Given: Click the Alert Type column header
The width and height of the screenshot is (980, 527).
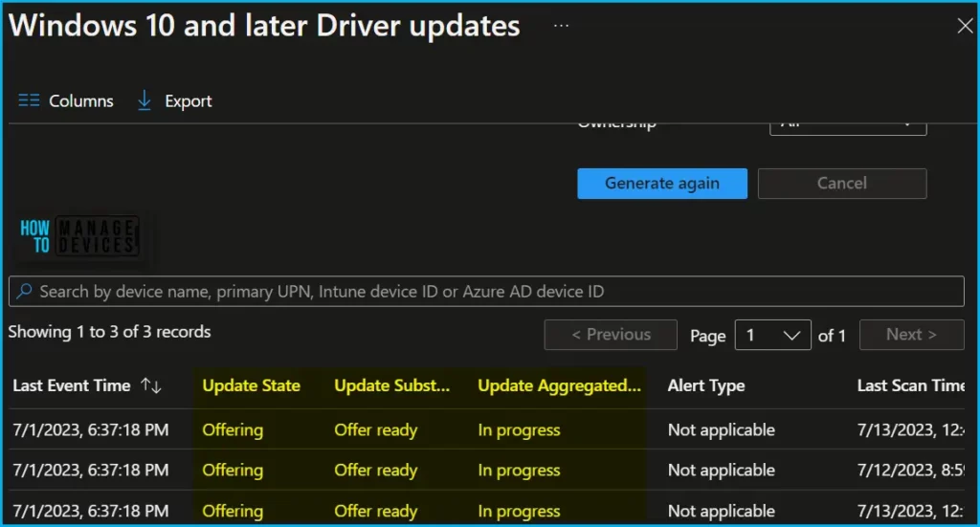Looking at the screenshot, I should [x=706, y=385].
